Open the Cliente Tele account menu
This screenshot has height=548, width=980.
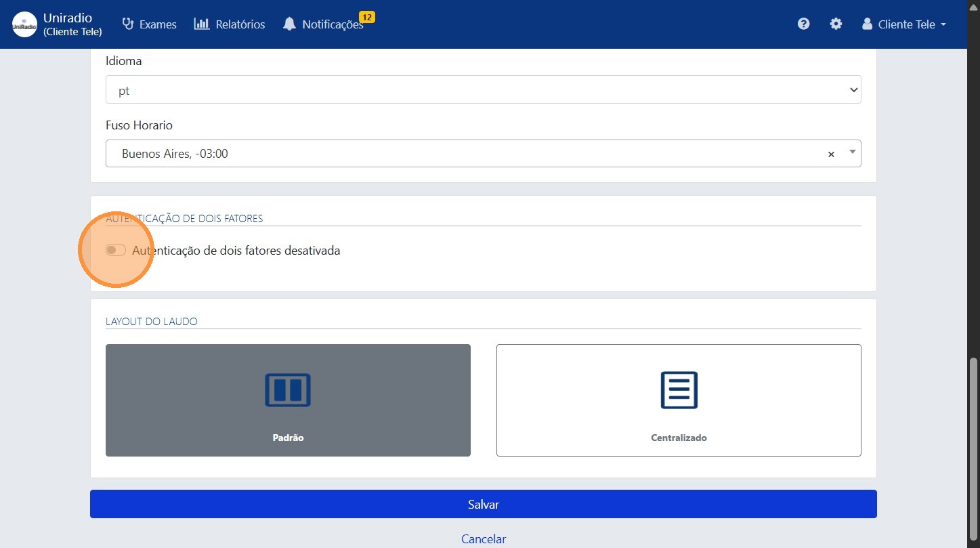[903, 24]
